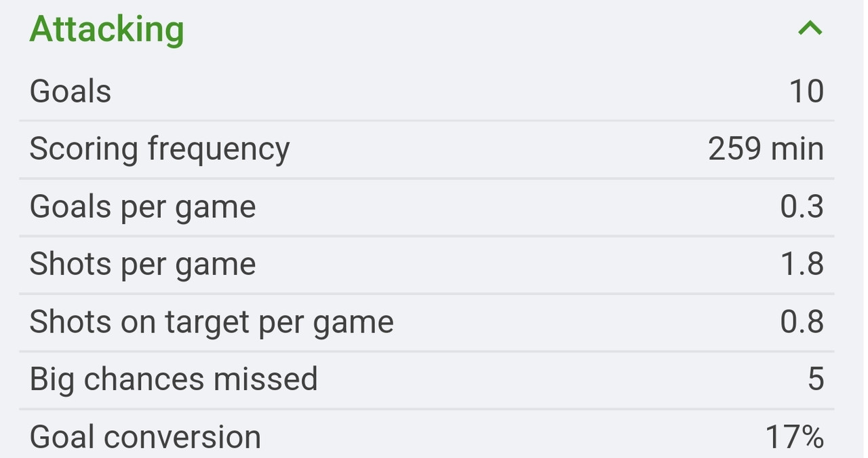Image resolution: width=868 pixels, height=458 pixels.
Task: Click the 0.8 shots on target value
Action: pyautogui.click(x=802, y=322)
